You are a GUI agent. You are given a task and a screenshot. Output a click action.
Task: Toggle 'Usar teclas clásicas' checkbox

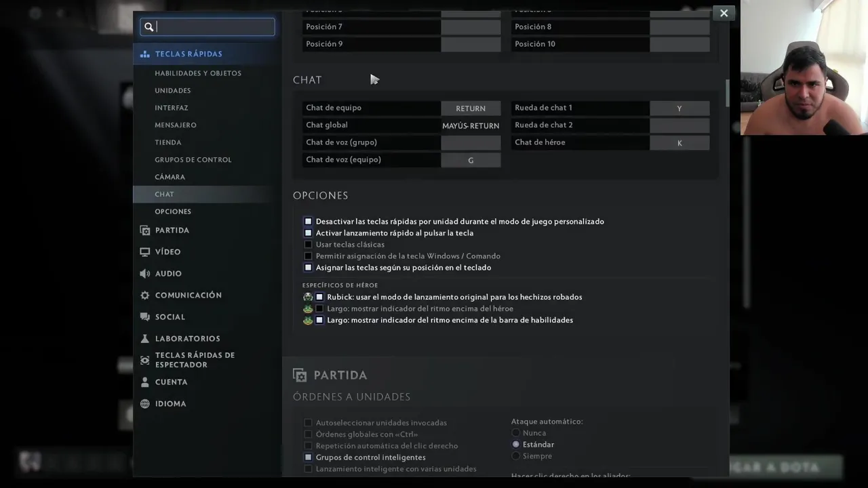(309, 245)
